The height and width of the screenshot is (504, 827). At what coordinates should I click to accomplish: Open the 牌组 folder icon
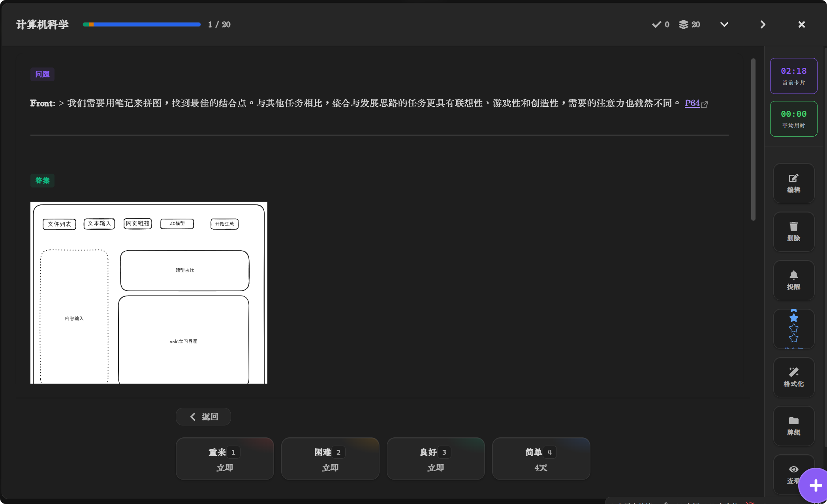(793, 426)
